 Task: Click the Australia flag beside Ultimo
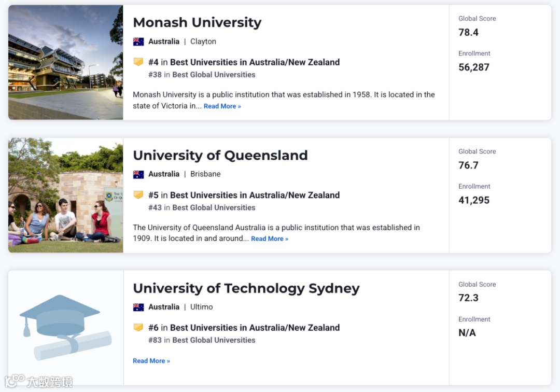pos(138,307)
